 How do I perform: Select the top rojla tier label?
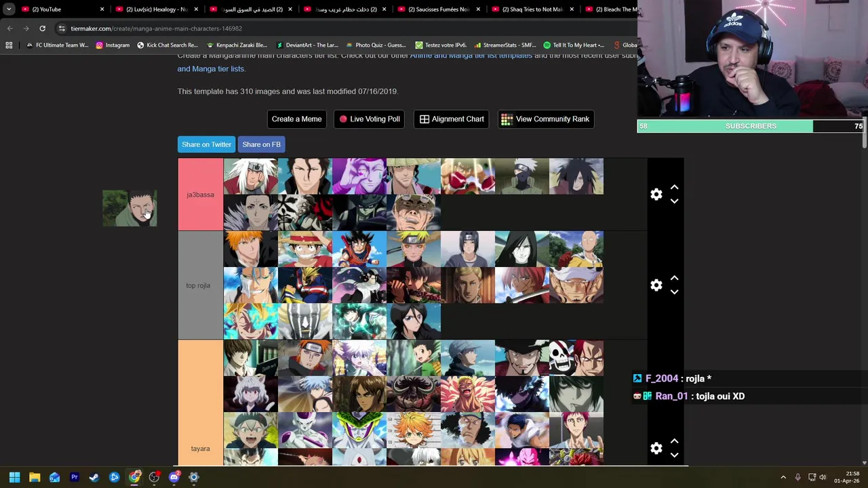pos(200,285)
